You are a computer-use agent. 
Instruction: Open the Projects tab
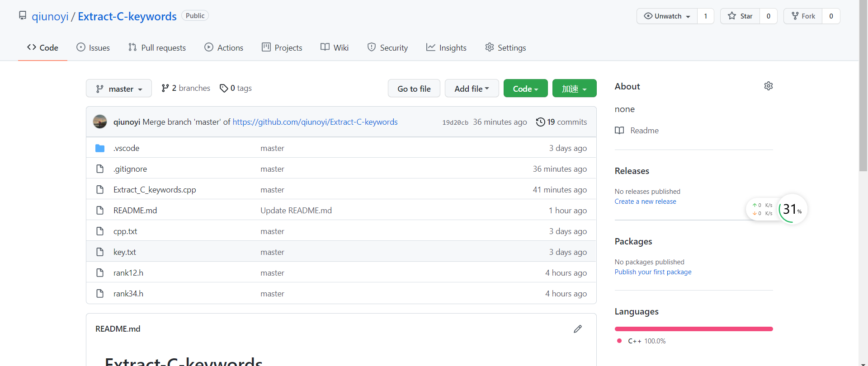point(282,47)
